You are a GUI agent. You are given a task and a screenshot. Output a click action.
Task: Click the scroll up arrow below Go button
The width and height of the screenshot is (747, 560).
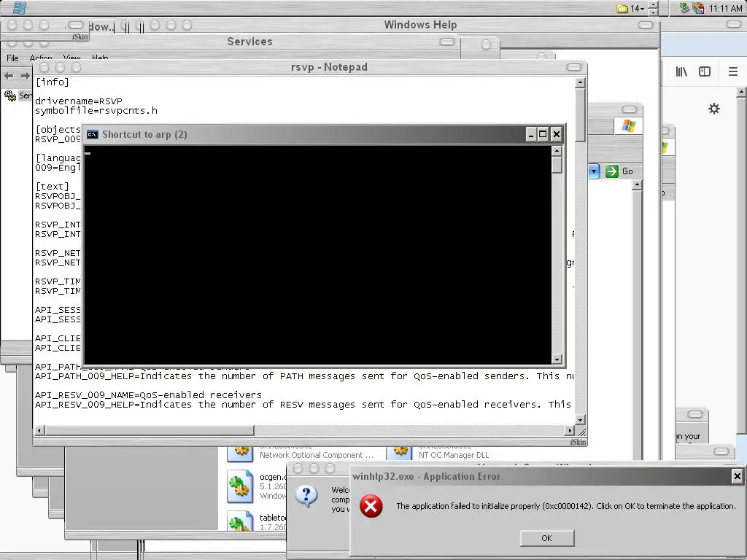click(637, 185)
